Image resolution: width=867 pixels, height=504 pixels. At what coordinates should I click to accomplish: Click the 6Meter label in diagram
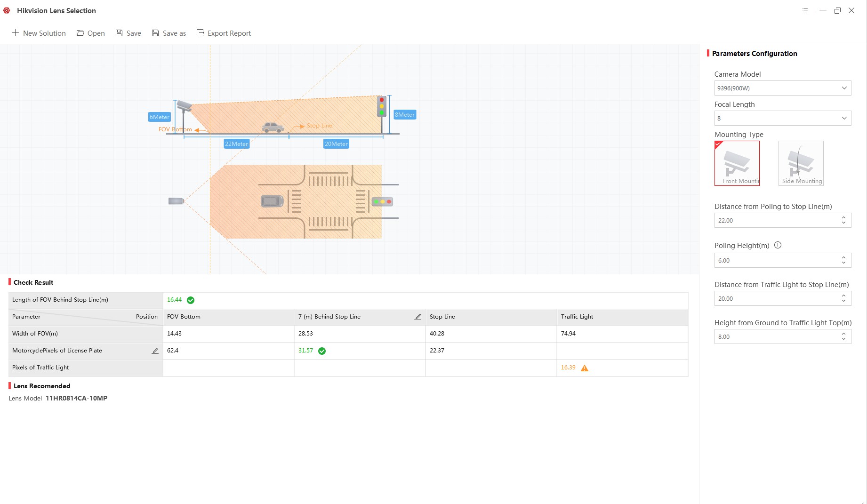coord(160,117)
